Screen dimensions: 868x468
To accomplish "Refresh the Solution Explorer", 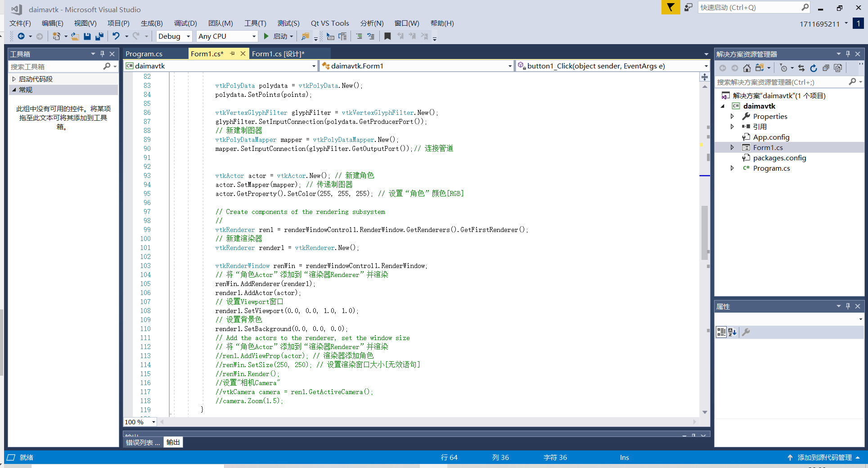I will [814, 68].
